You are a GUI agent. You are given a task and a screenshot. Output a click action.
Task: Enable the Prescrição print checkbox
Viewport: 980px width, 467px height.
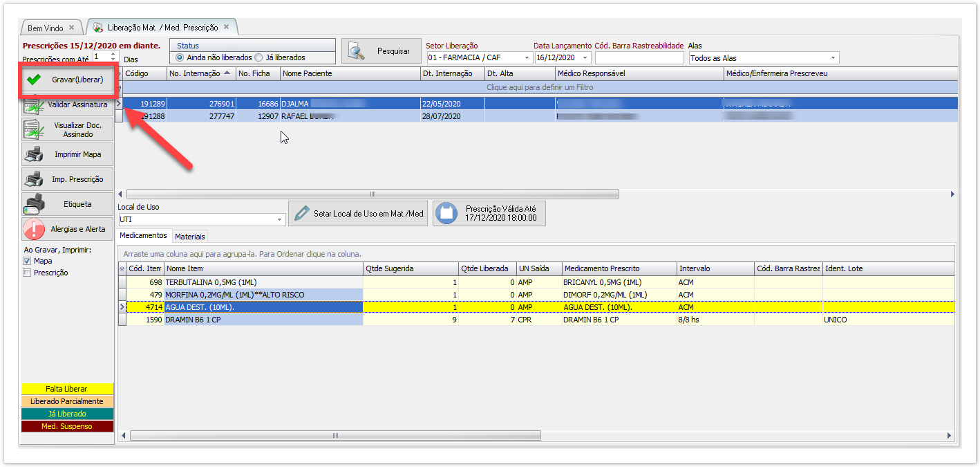[x=27, y=273]
